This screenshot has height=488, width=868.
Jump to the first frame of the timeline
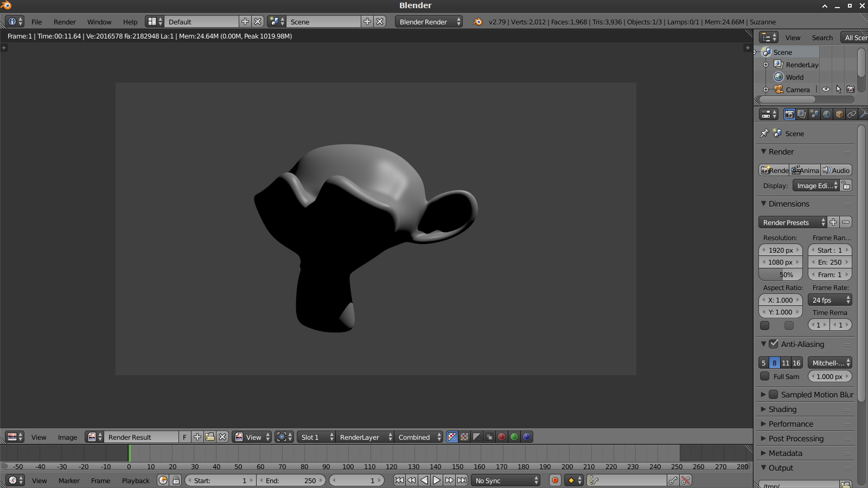point(399,480)
